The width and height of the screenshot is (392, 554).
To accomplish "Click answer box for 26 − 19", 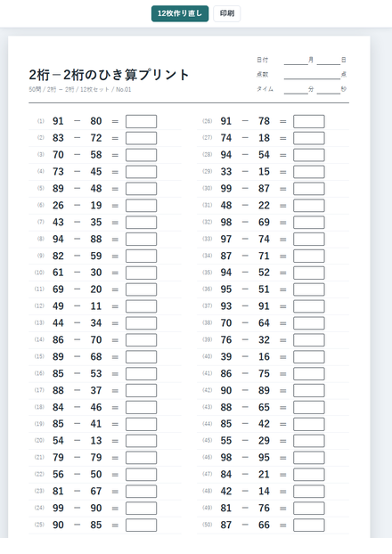I will (141, 205).
